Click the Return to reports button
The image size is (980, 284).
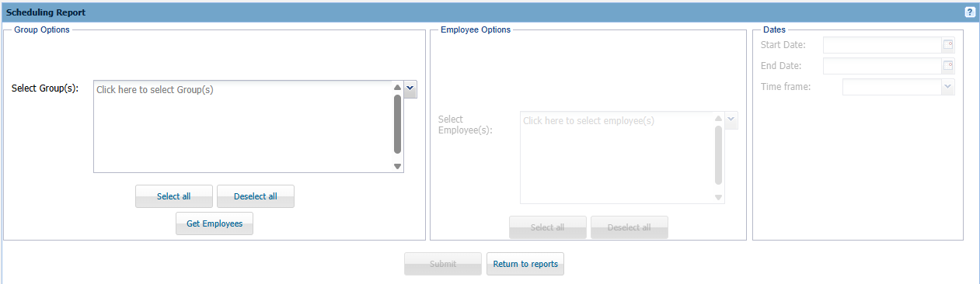[525, 264]
